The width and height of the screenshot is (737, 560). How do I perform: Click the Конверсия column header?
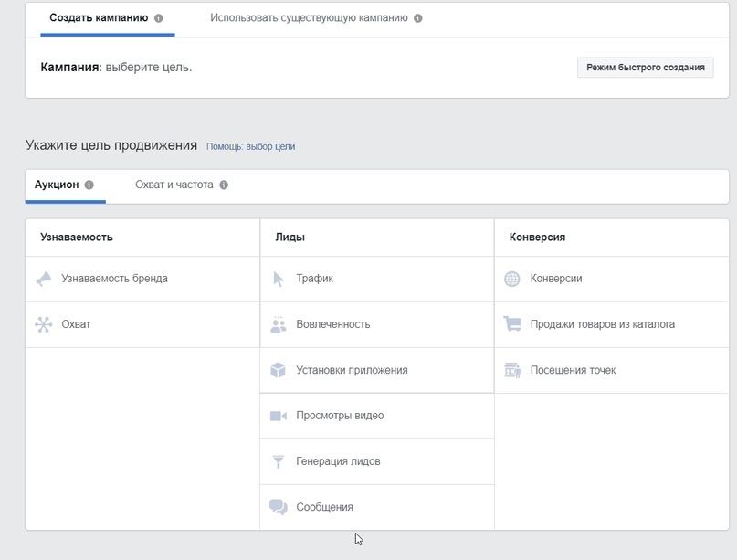[x=537, y=237]
